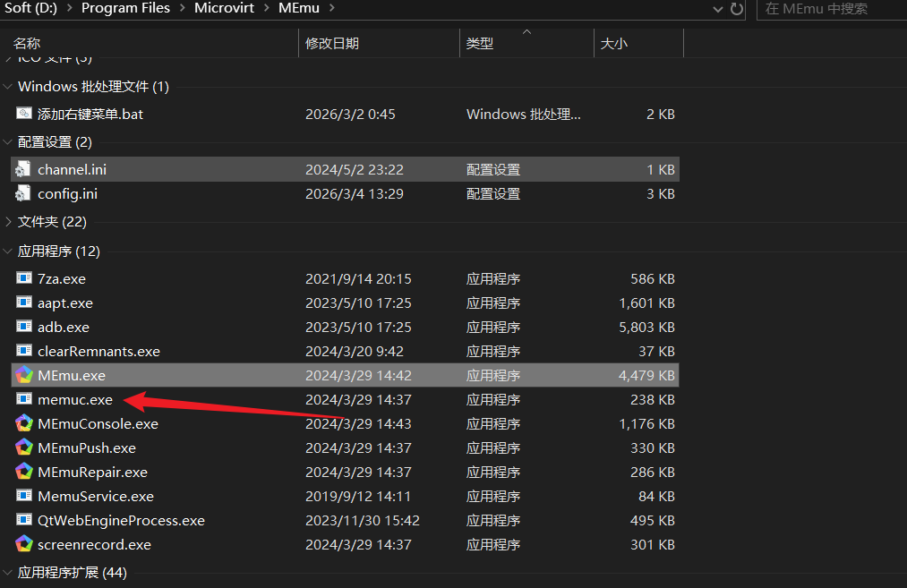The image size is (907, 588).
Task: Click the refresh button beside address bar
Action: click(x=737, y=9)
